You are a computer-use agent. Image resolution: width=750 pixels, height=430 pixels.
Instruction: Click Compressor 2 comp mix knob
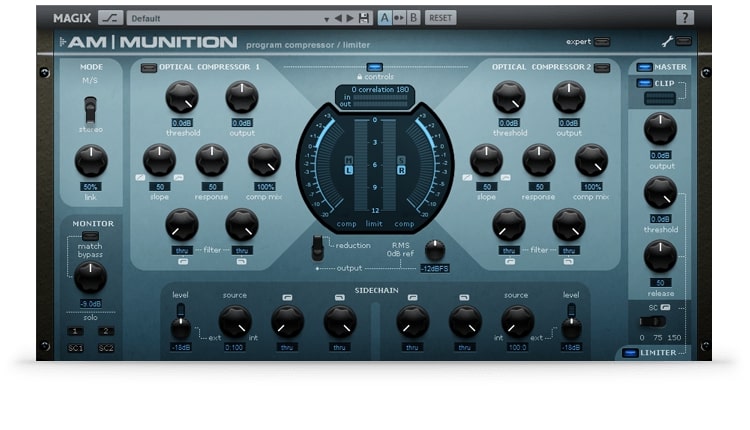(591, 160)
